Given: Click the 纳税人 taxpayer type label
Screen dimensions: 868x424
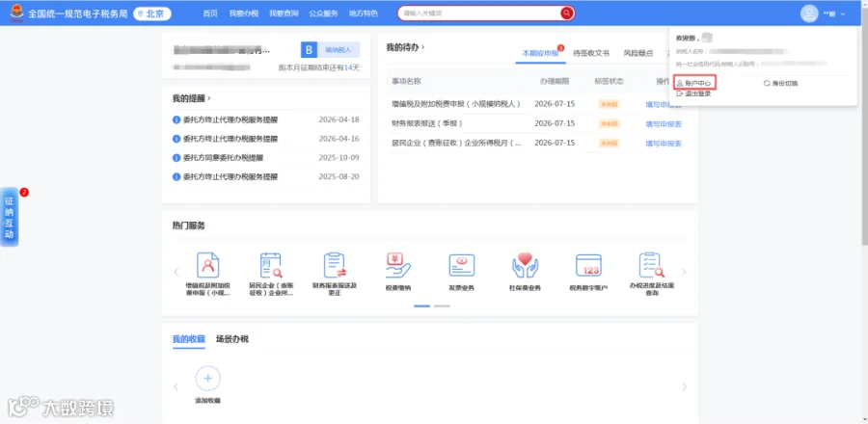Looking at the screenshot, I should point(339,50).
